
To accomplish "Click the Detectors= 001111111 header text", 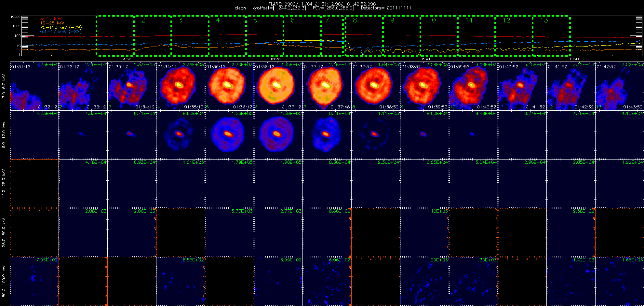I will point(386,8).
